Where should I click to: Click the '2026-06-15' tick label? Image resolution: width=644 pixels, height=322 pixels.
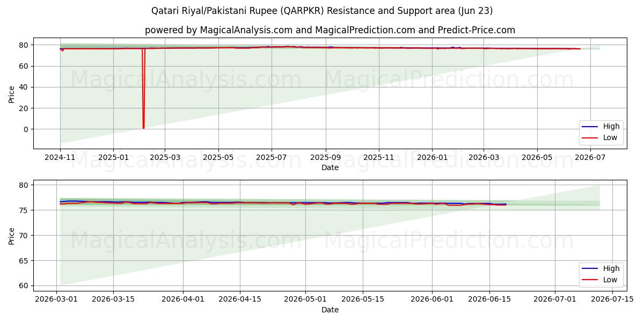pos(489,299)
